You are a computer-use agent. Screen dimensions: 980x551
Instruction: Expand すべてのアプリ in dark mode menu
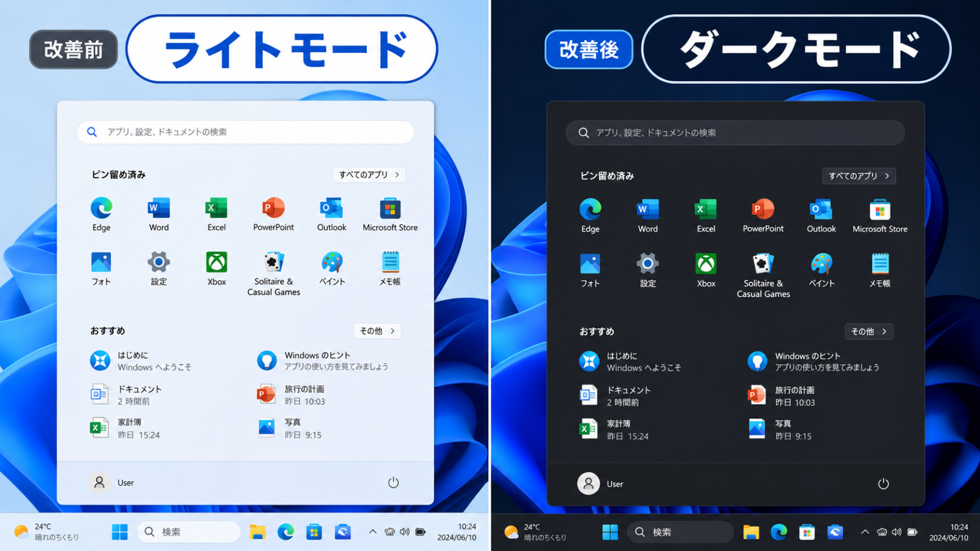tap(859, 176)
